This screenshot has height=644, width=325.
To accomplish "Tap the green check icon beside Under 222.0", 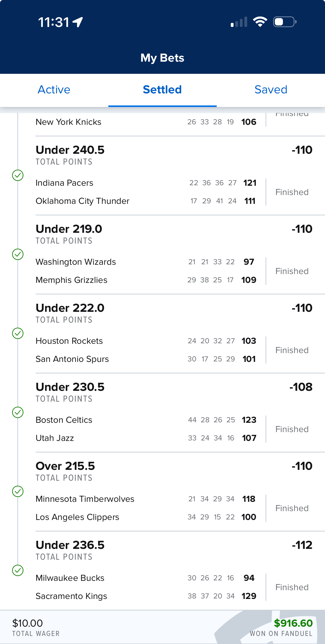I will [x=18, y=333].
